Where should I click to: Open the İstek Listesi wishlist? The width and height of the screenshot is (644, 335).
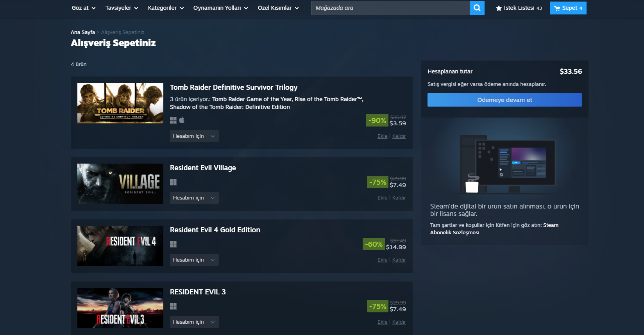[519, 8]
